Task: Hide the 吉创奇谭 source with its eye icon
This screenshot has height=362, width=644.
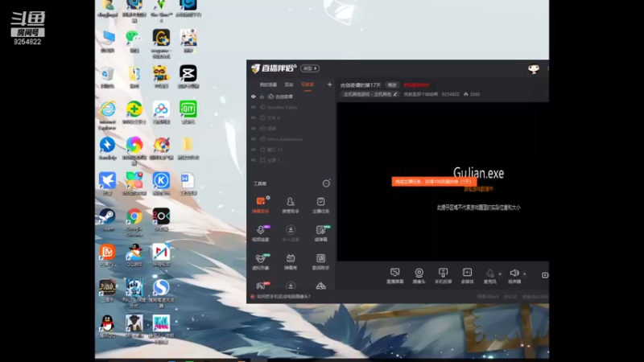Action: pos(254,97)
